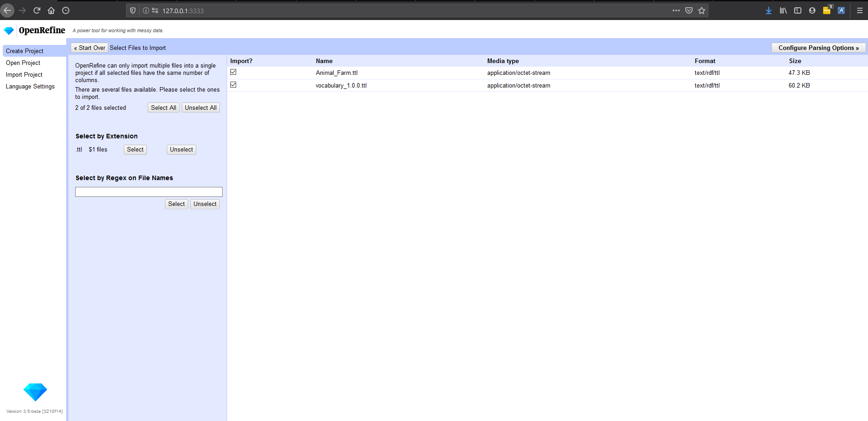Open the site permissions icon in the address bar
This screenshot has width=868, height=421.
[x=155, y=10]
